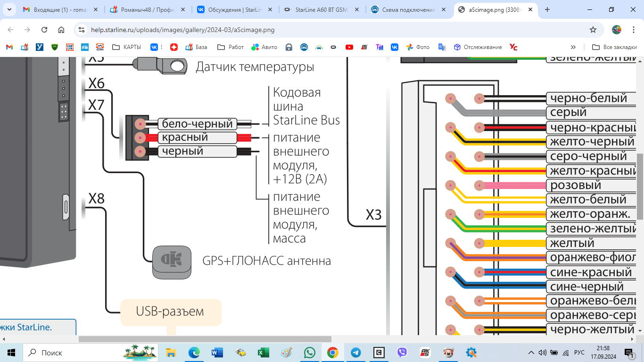The image size is (644, 362).
Task: Open Word from the taskbar
Action: [217, 353]
